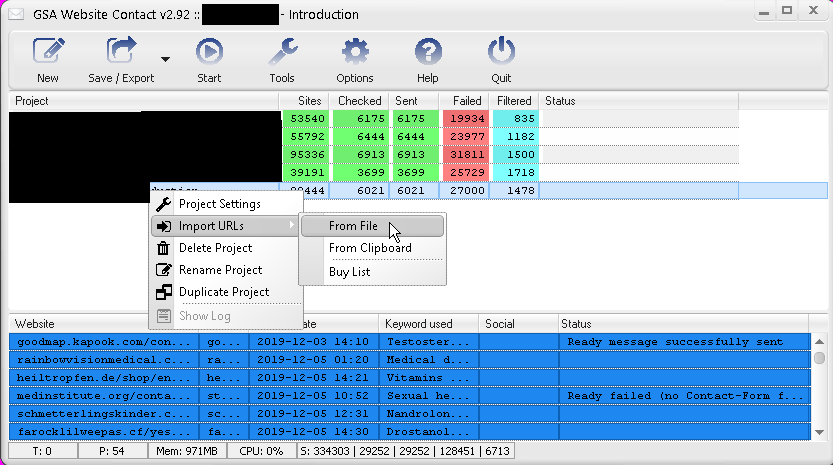833x465 pixels.
Task: Click the log scrollbar up arrow
Action: (819, 342)
